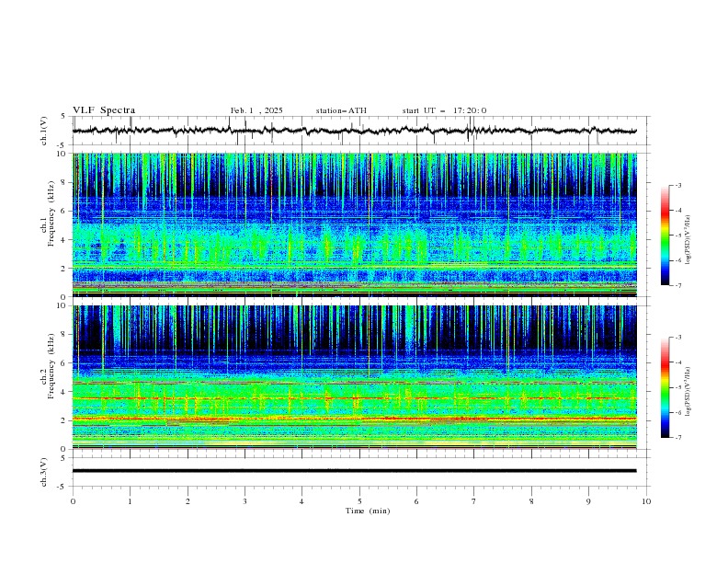Click the 'Time (min)' axis label
728x563 pixels.
pos(368,511)
